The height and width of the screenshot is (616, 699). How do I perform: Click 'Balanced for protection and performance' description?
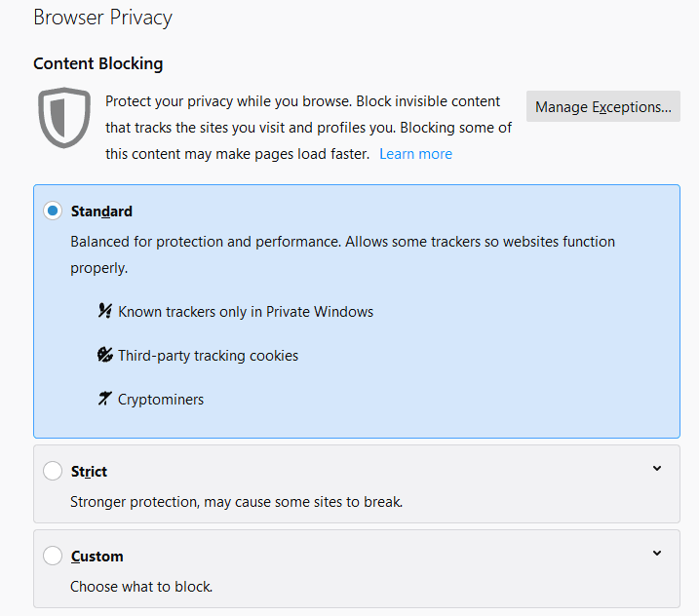click(343, 254)
